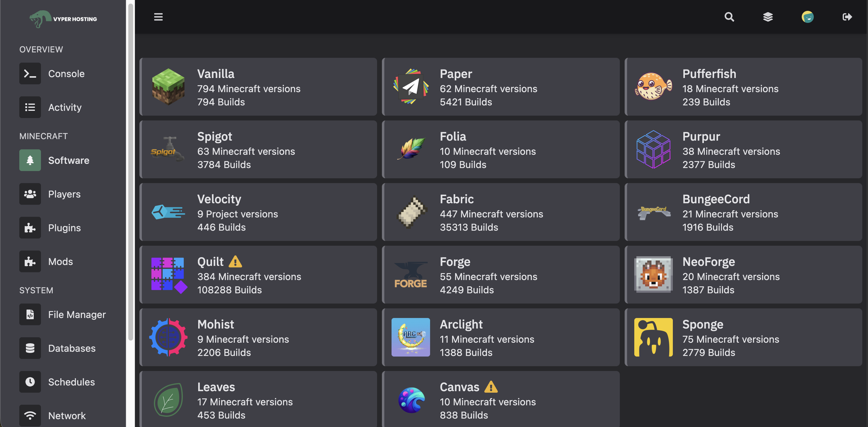Click the layers icon in the top bar
Image resolution: width=868 pixels, height=427 pixels.
[x=768, y=17]
